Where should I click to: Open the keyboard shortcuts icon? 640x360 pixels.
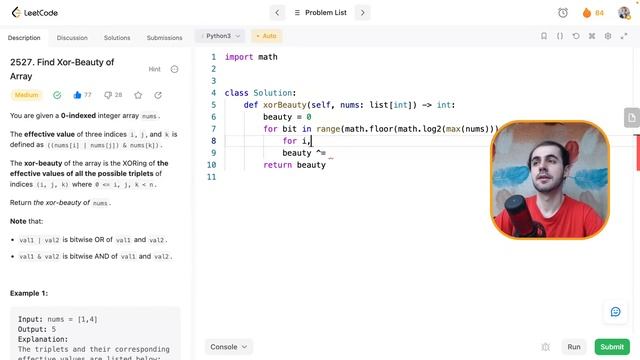[x=592, y=36]
